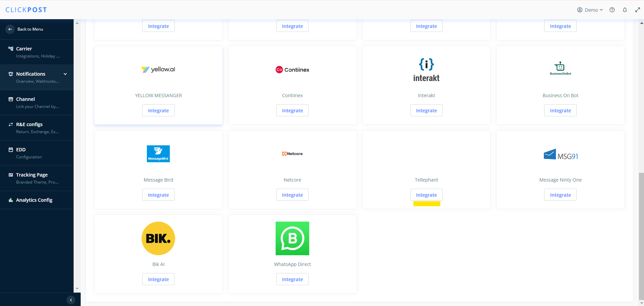Open the Demo account dropdown
This screenshot has width=644, height=306.
click(590, 10)
